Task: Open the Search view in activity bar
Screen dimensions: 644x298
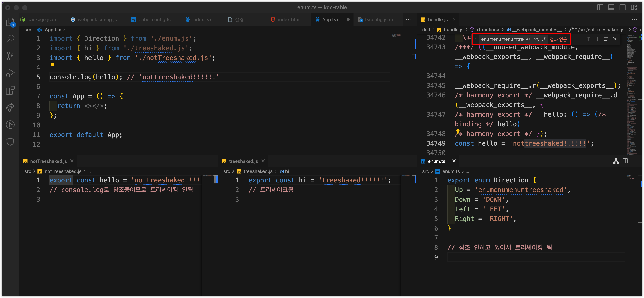Action: (x=10, y=39)
